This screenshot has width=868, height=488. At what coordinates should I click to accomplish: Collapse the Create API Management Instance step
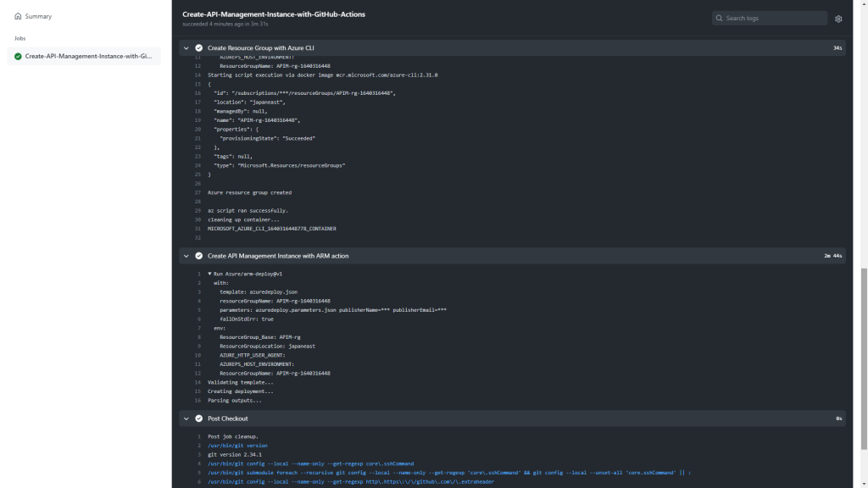(186, 255)
